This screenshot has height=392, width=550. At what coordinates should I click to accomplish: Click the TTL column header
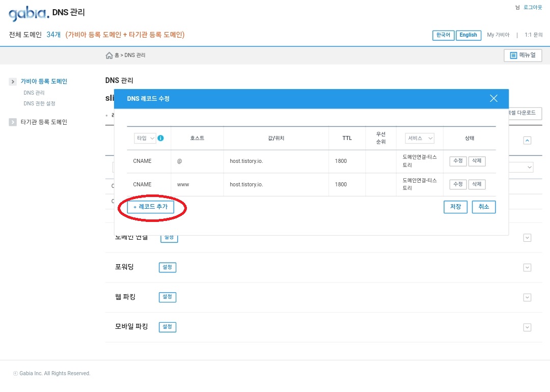347,138
